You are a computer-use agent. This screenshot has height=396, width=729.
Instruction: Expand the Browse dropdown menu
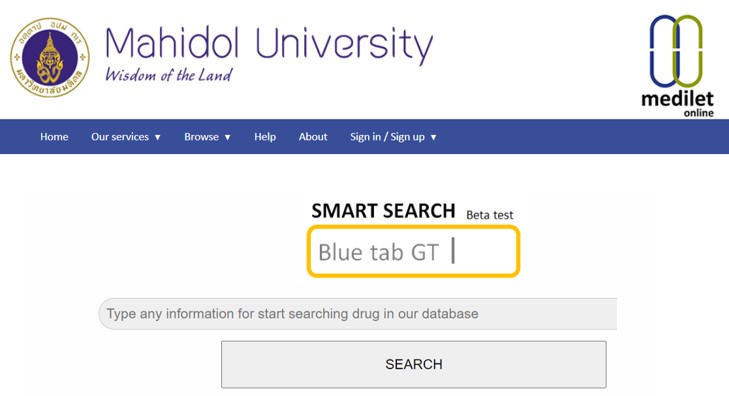pyautogui.click(x=207, y=137)
